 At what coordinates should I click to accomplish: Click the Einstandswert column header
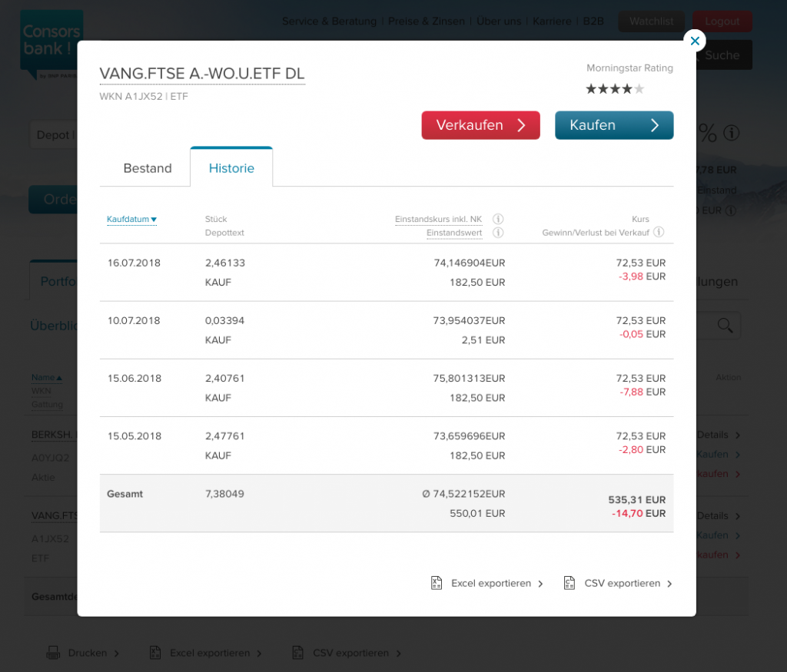tap(454, 233)
